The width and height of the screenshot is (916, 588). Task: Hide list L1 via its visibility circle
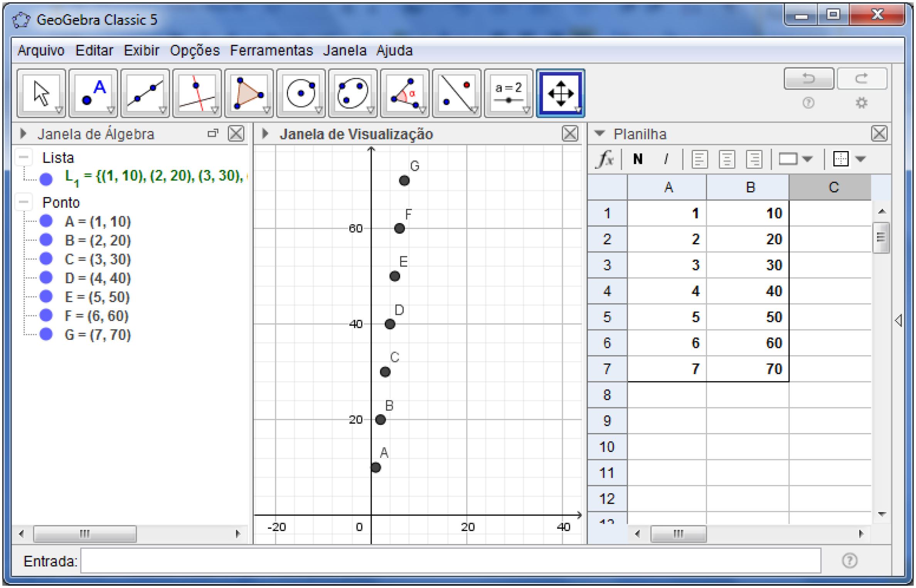(46, 179)
